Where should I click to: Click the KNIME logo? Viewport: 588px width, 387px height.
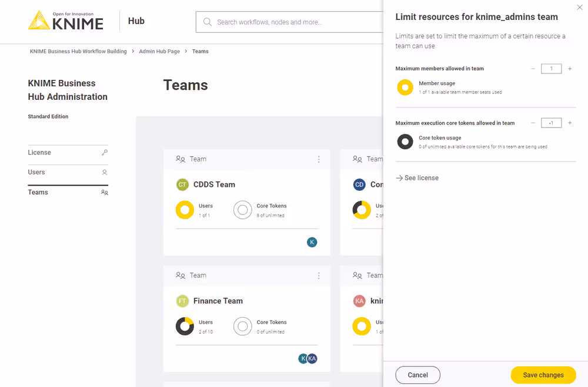[x=66, y=21]
